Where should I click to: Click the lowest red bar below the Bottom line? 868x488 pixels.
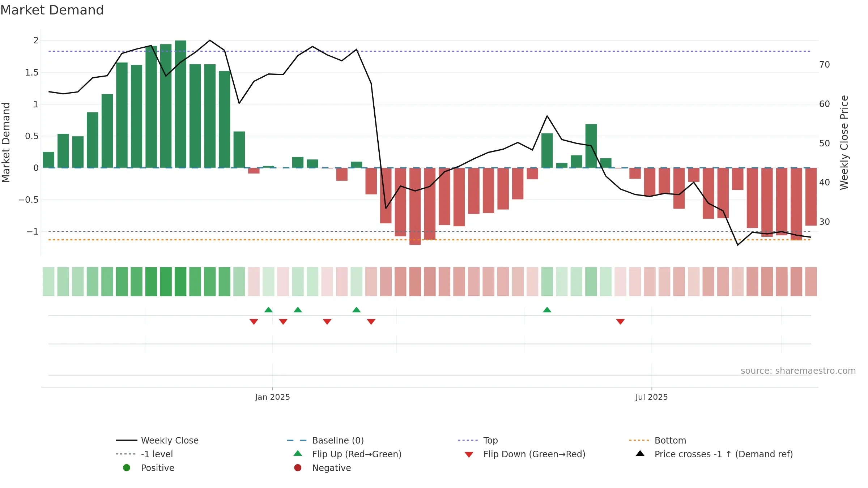(x=415, y=206)
